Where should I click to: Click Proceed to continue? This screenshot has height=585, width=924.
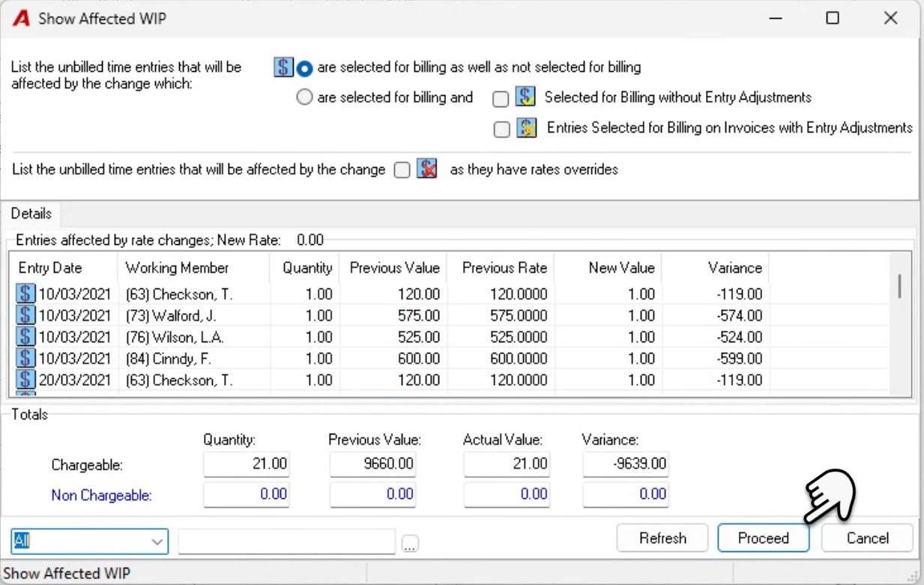[763, 538]
